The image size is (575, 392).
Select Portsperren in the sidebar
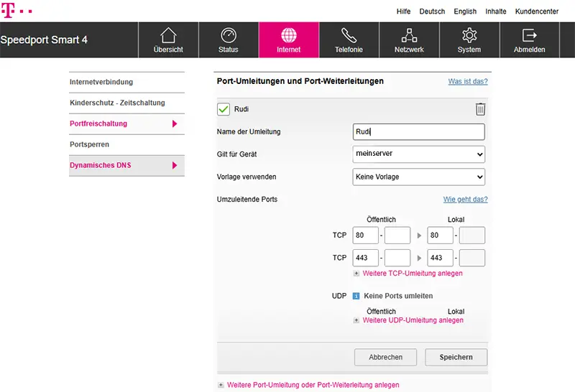(x=89, y=144)
